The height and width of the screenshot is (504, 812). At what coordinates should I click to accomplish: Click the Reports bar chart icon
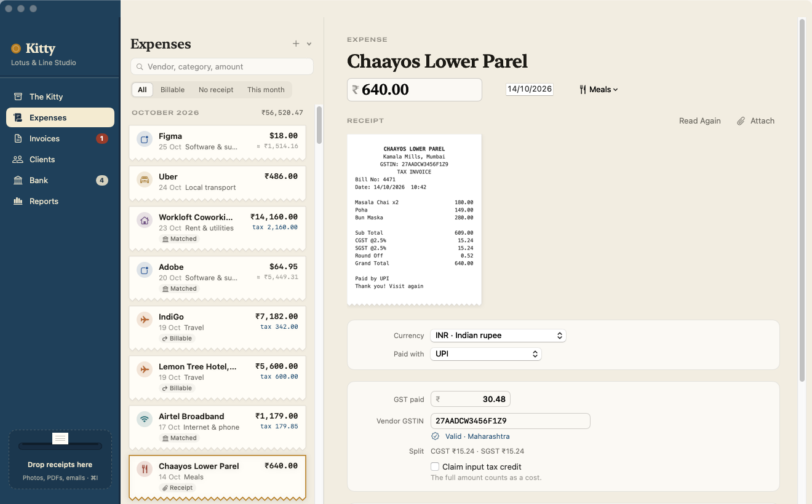pyautogui.click(x=18, y=201)
